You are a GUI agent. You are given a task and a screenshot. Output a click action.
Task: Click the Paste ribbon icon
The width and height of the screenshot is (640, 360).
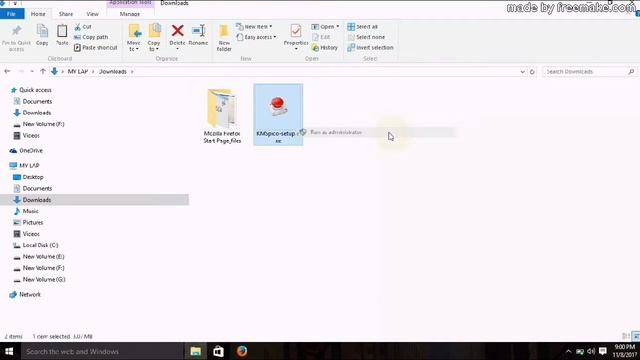62,35
